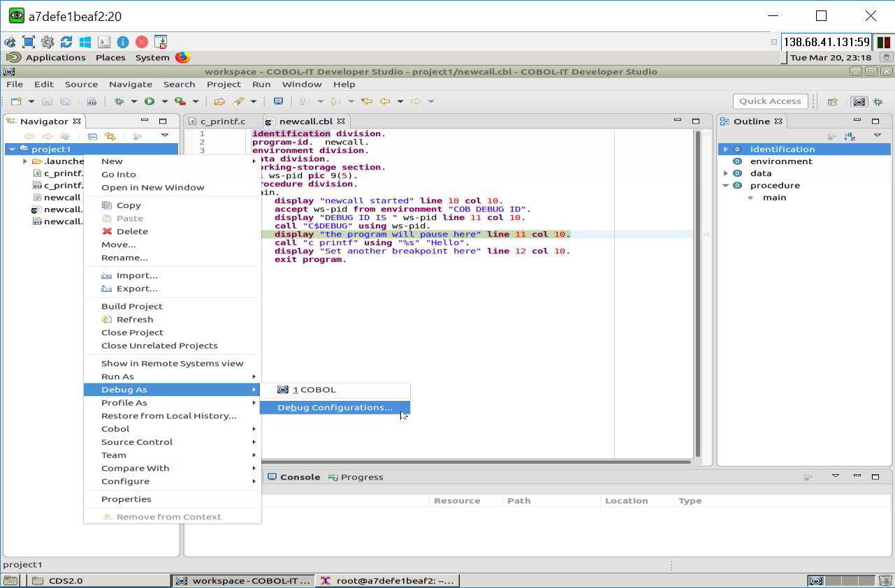The width and height of the screenshot is (895, 588).
Task: Collapse the procedure node in the Outline
Action: pos(725,185)
